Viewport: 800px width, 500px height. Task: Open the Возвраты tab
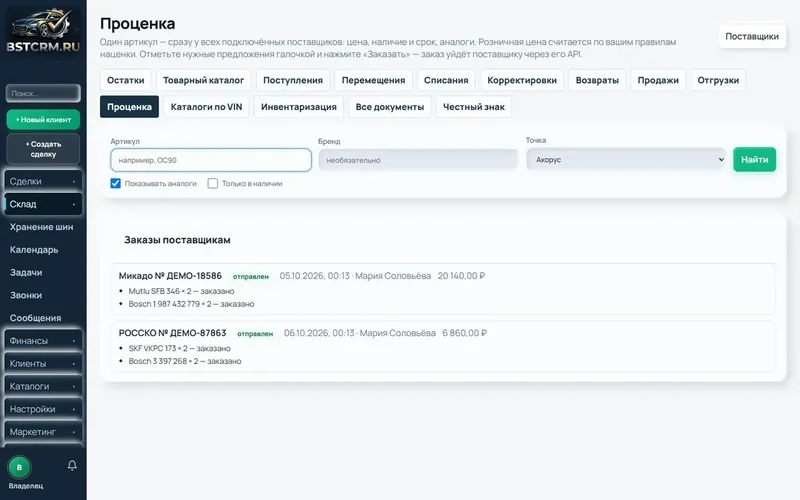(x=597, y=80)
